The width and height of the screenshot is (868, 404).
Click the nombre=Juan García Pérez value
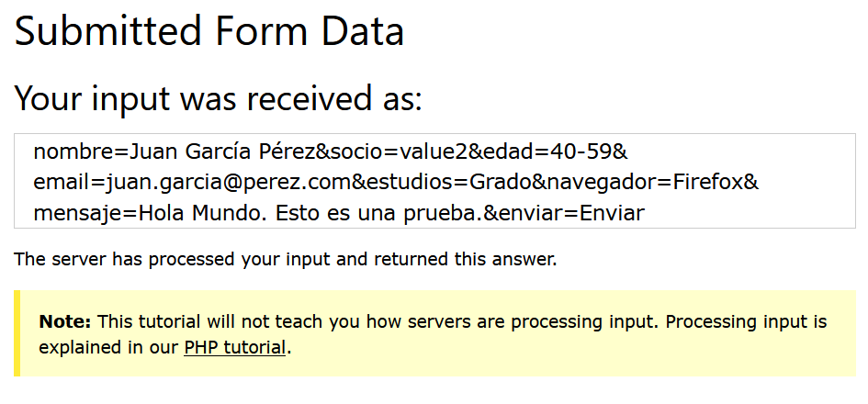[x=175, y=151]
